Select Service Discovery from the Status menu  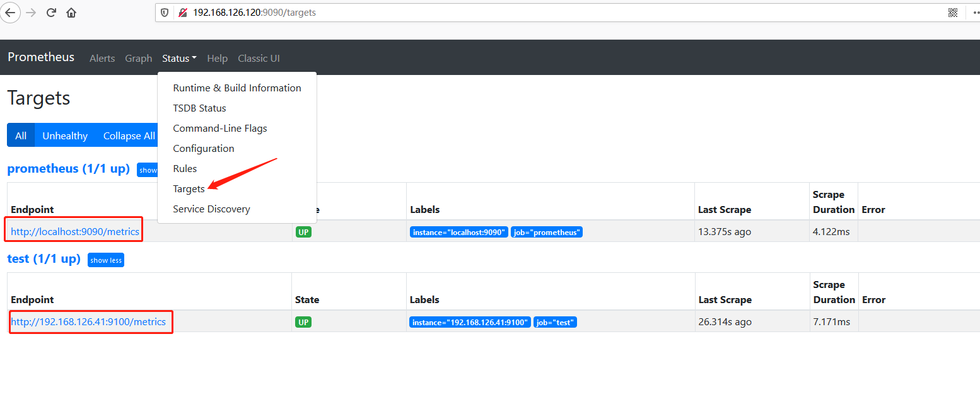click(211, 209)
